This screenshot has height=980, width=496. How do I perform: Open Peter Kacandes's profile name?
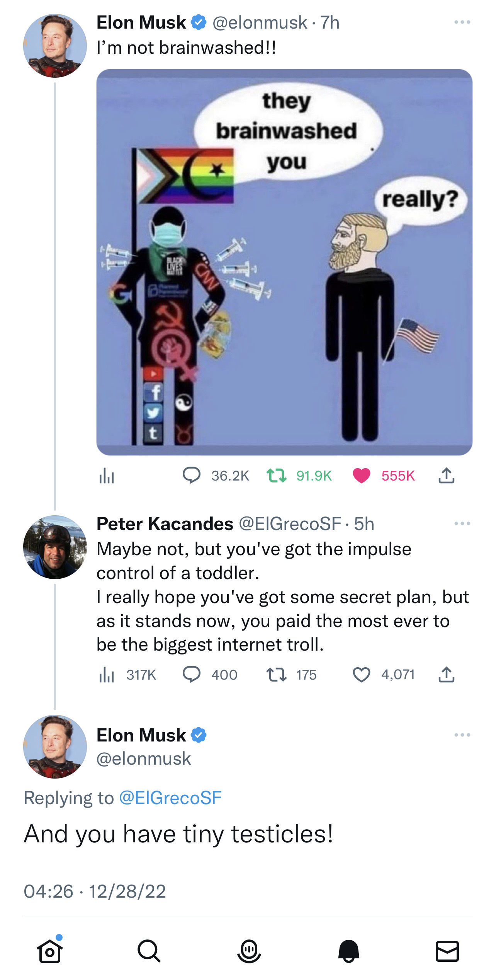pyautogui.click(x=165, y=524)
